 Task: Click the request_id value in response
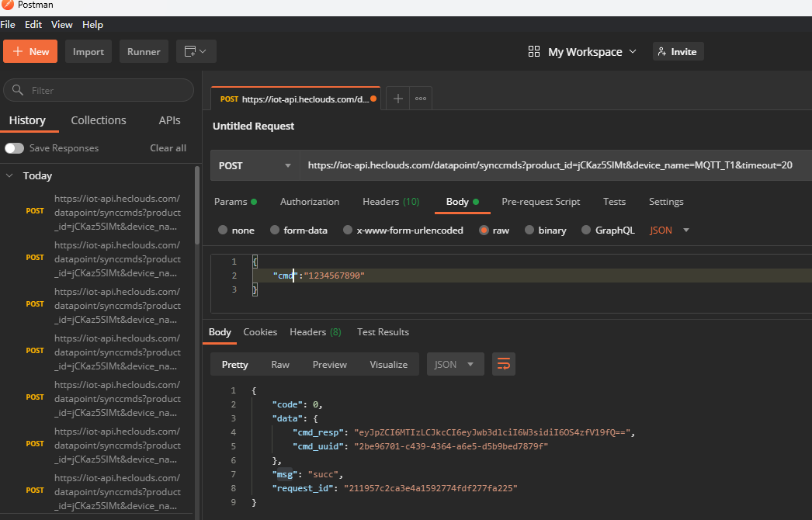pos(431,488)
